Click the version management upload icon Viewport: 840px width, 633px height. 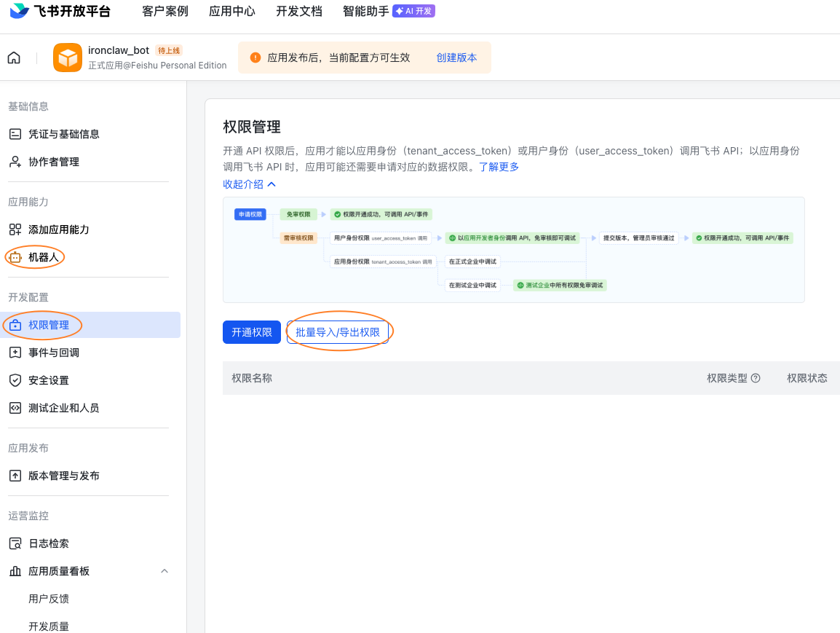point(15,476)
